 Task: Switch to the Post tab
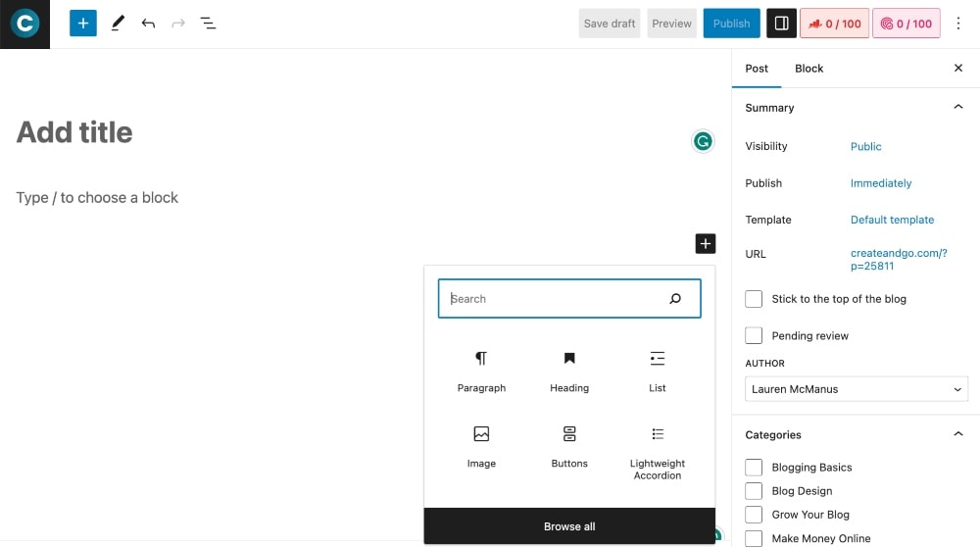click(x=757, y=69)
